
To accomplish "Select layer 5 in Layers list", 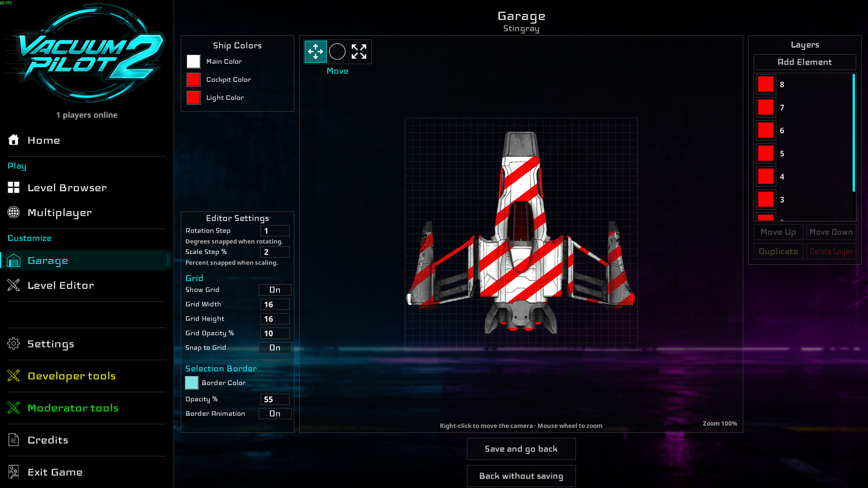I will pyautogui.click(x=804, y=154).
